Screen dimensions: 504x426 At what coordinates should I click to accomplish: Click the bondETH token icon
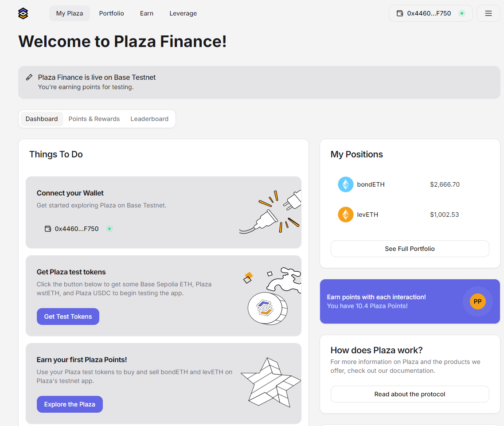pyautogui.click(x=345, y=184)
